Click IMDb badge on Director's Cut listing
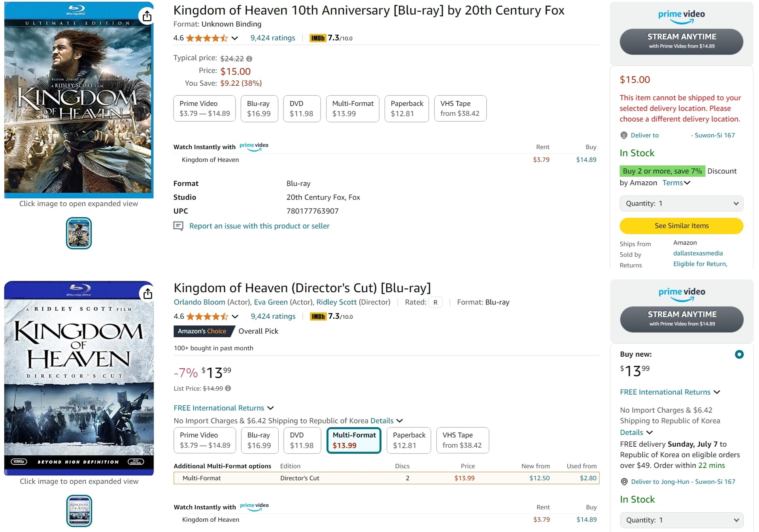Image resolution: width=759 pixels, height=532 pixels. 318,317
